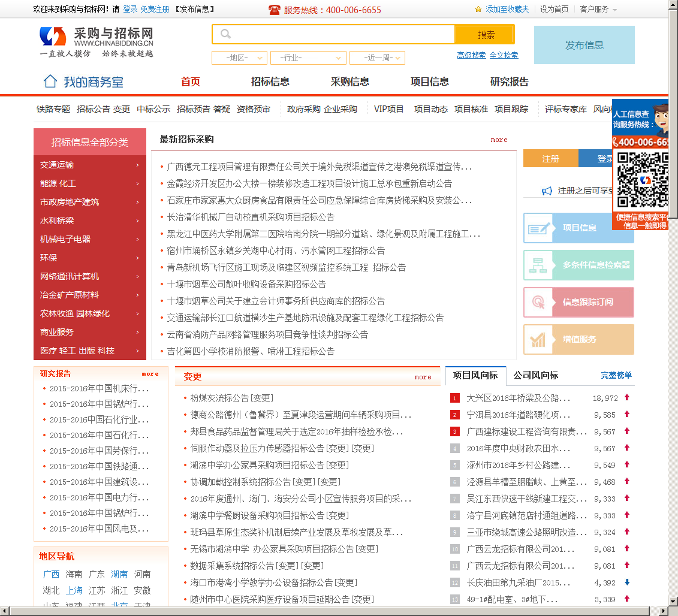Click the large 发布信息 button
Screen dimensions: 678x616
point(584,45)
